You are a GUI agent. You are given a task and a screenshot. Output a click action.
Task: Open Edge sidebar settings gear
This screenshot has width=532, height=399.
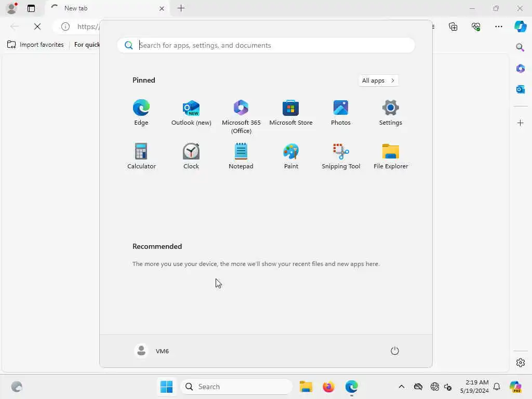click(520, 363)
